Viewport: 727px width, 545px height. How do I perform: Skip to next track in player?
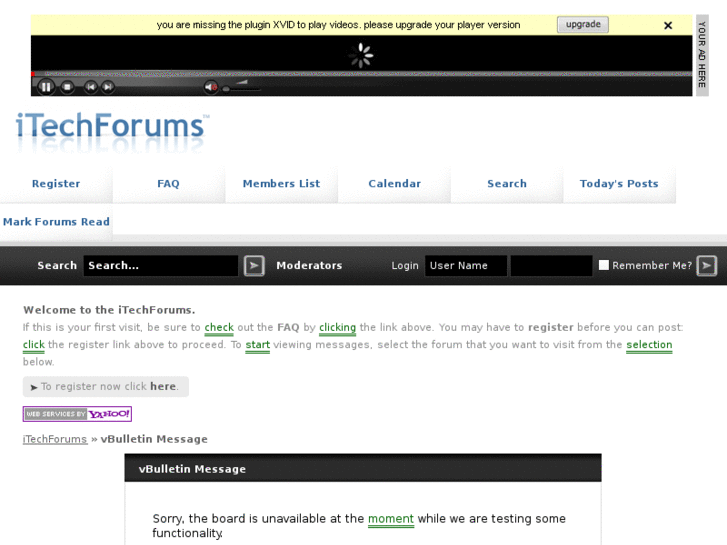click(x=108, y=87)
